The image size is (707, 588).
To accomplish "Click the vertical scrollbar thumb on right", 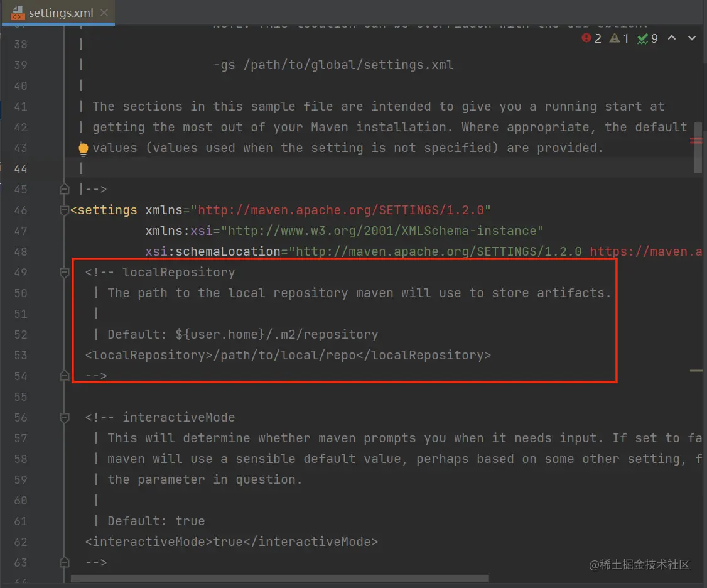I will tap(698, 148).
